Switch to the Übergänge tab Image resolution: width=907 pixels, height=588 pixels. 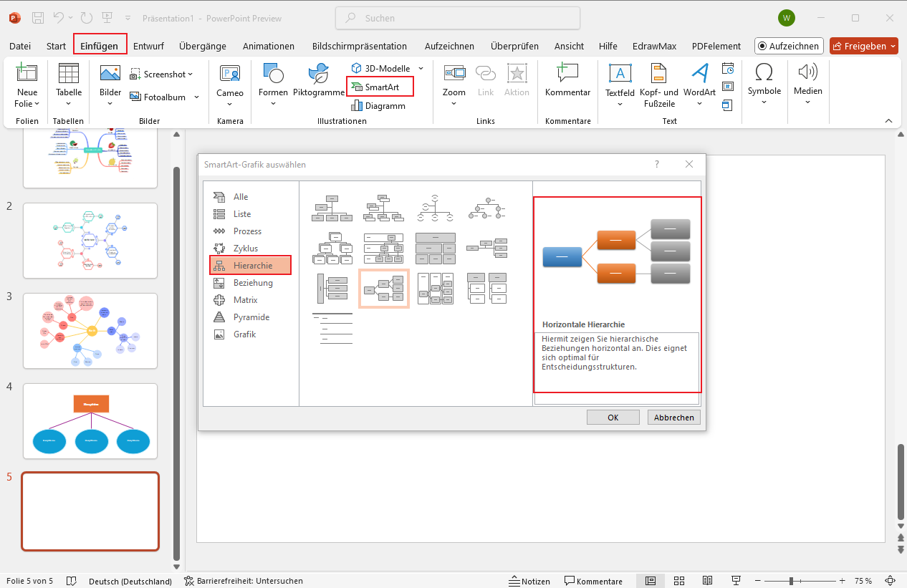coord(203,46)
